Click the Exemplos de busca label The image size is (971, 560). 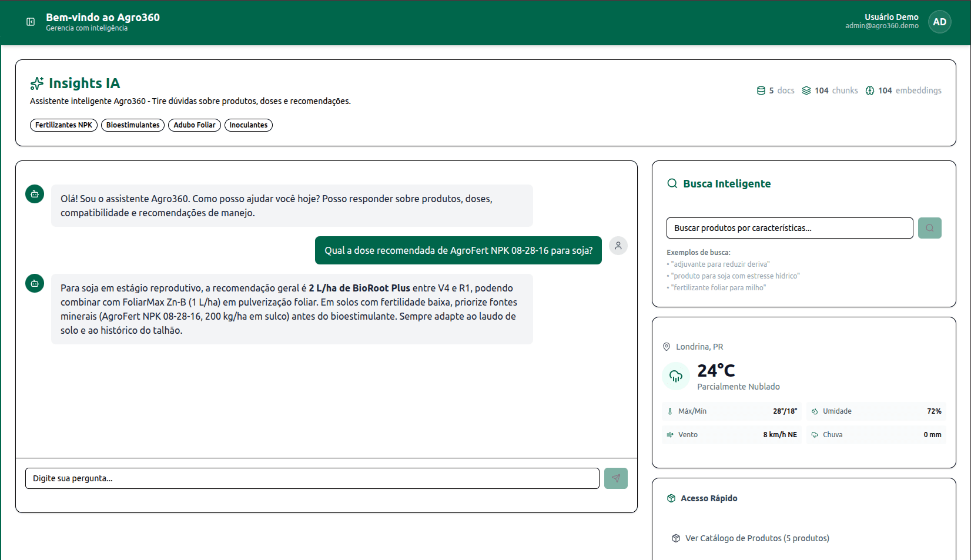(698, 253)
